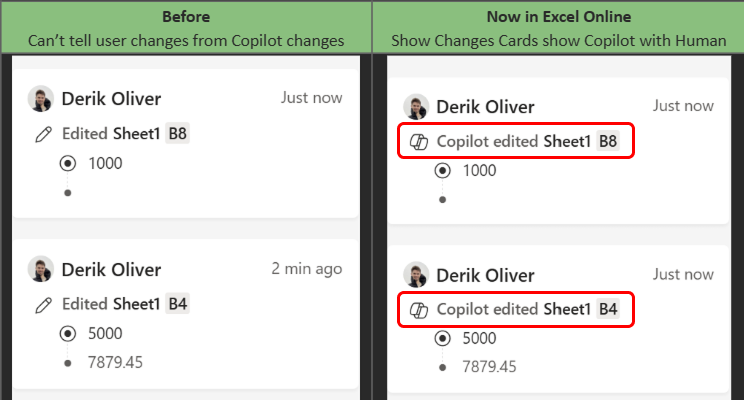744x400 pixels.
Task: Select the new value marker beside 5000 in Before card
Action: [68, 334]
